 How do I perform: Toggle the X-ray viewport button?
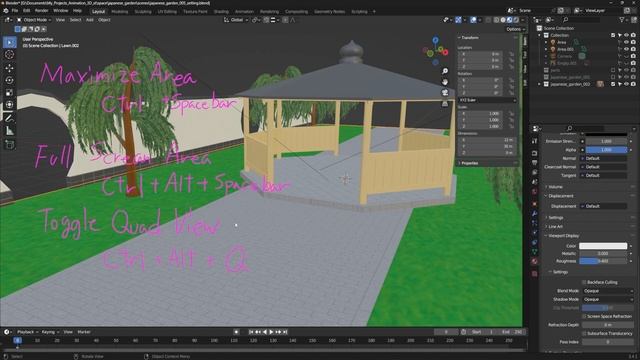[x=488, y=20]
